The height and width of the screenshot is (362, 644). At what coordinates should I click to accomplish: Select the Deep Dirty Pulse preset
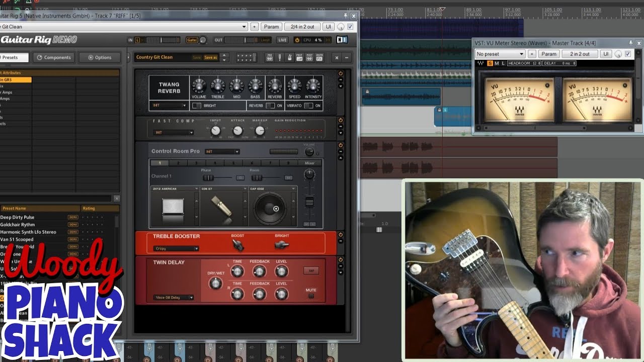[17, 217]
